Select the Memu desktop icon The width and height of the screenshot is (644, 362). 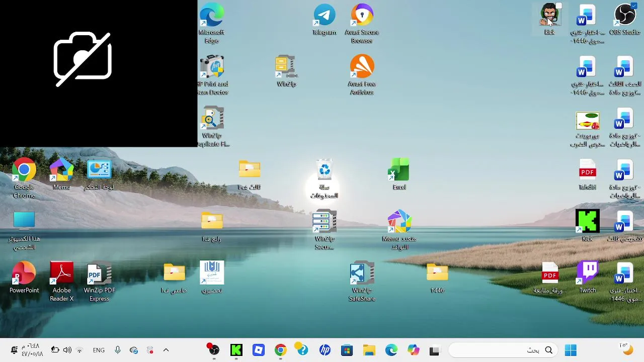click(x=61, y=174)
